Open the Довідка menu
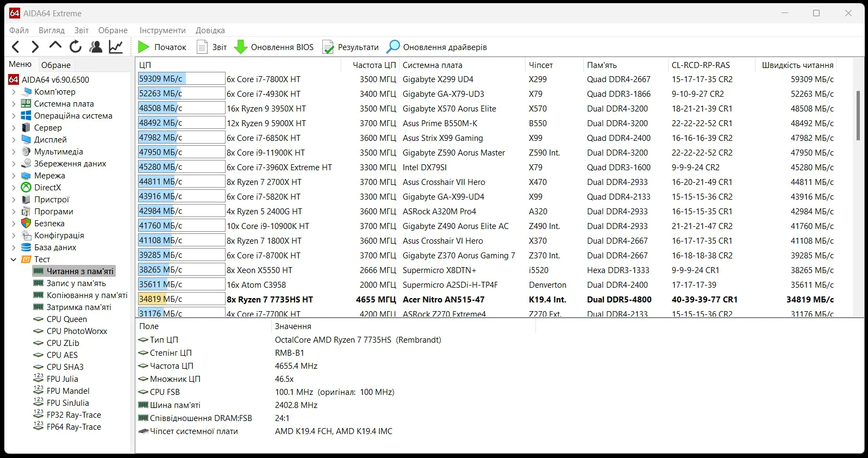868x458 pixels. 210,30
